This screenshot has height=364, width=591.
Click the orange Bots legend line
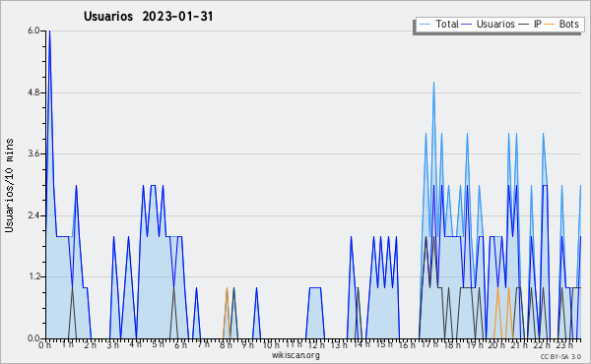point(550,25)
